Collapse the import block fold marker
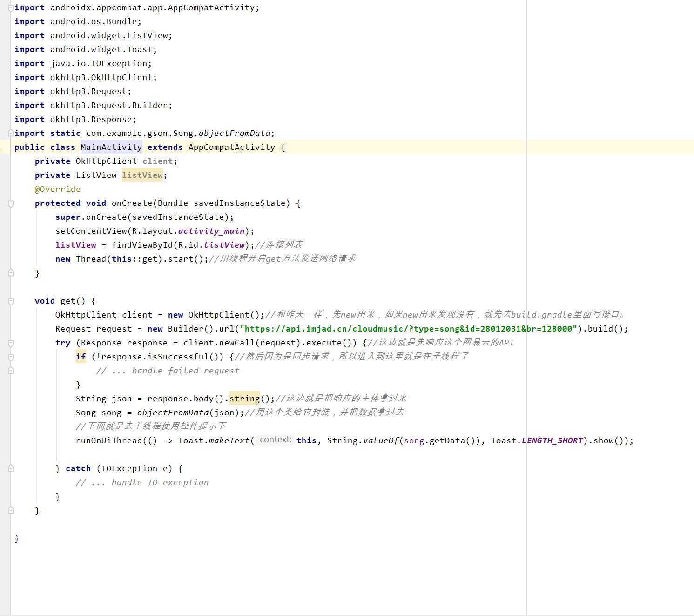The height and width of the screenshot is (616, 694). 11,7
